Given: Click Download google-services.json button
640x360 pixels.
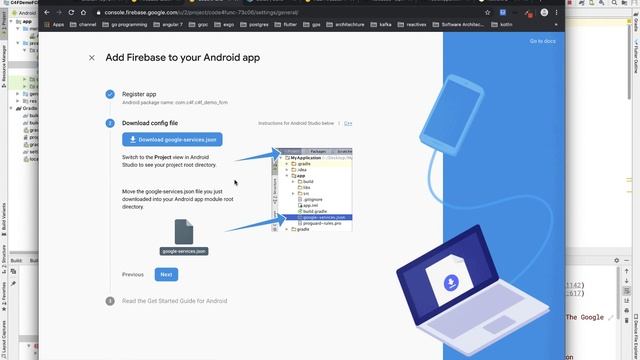Looking at the screenshot, I should click(x=172, y=140).
